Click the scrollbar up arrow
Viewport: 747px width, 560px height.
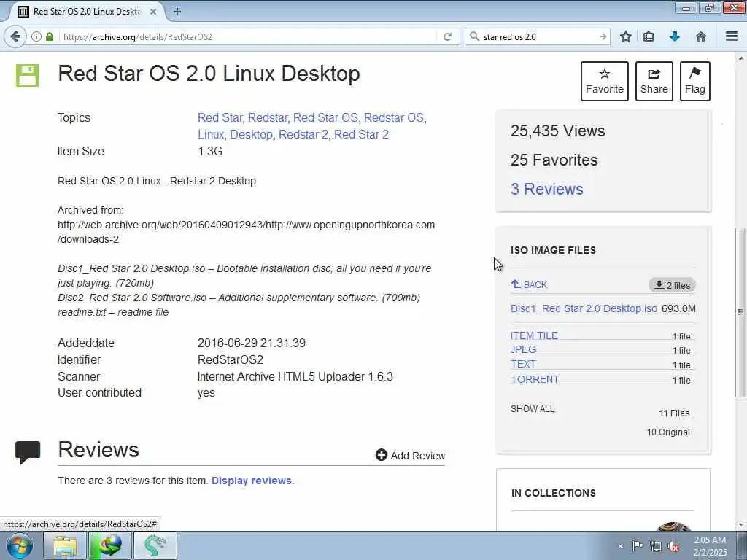(x=740, y=58)
